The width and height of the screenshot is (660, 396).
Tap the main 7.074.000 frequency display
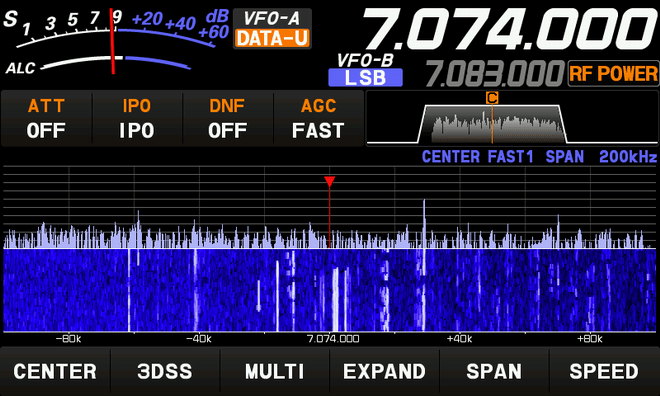pos(509,29)
